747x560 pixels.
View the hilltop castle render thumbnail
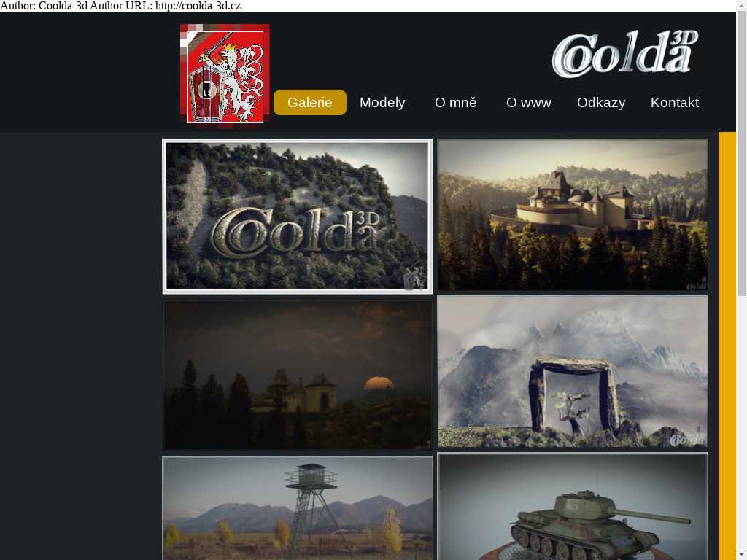click(x=572, y=214)
